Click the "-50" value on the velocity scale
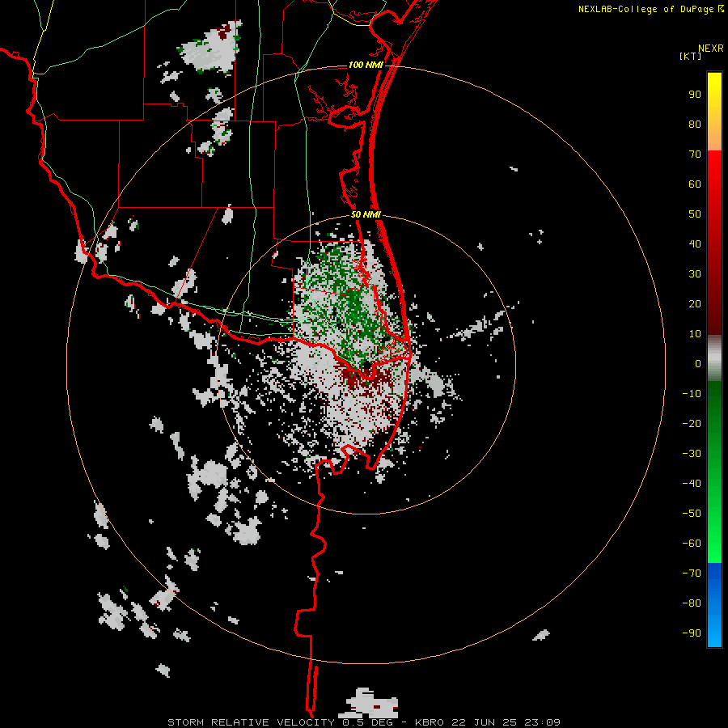This screenshot has height=728, width=728. tap(692, 514)
